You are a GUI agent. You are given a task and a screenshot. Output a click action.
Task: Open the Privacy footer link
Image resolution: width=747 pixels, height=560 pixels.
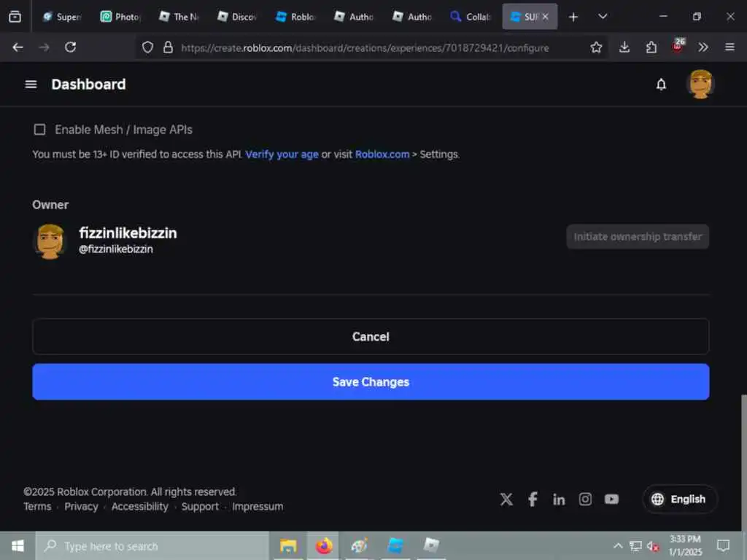point(81,507)
